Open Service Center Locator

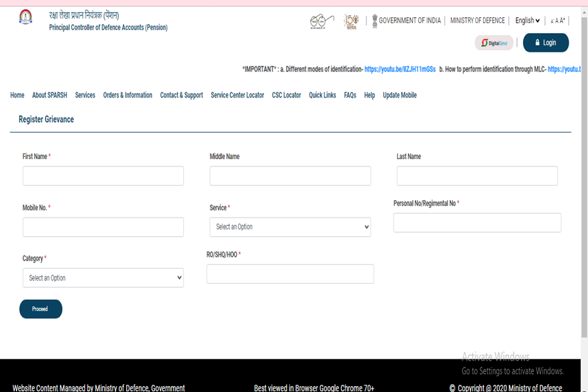coord(238,96)
